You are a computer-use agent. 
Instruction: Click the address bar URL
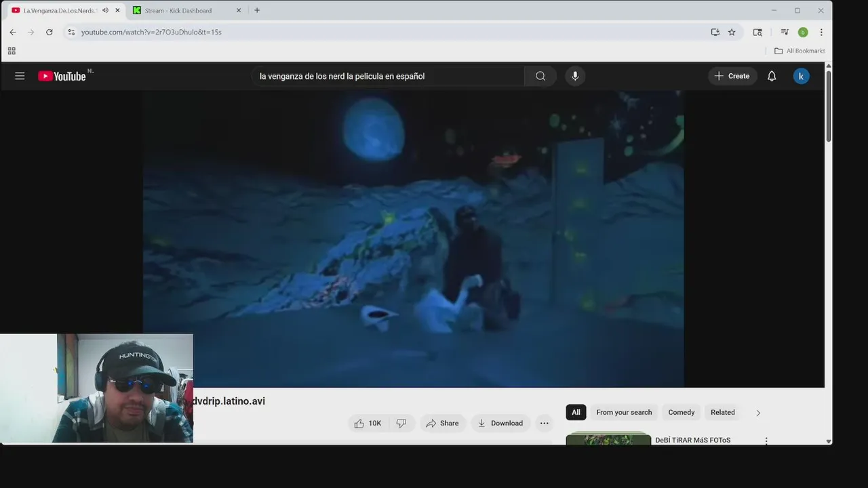[x=151, y=32]
